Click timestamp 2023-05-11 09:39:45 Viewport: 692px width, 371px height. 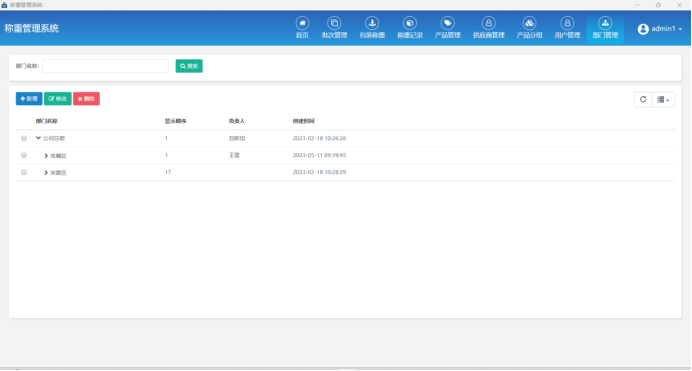point(319,155)
